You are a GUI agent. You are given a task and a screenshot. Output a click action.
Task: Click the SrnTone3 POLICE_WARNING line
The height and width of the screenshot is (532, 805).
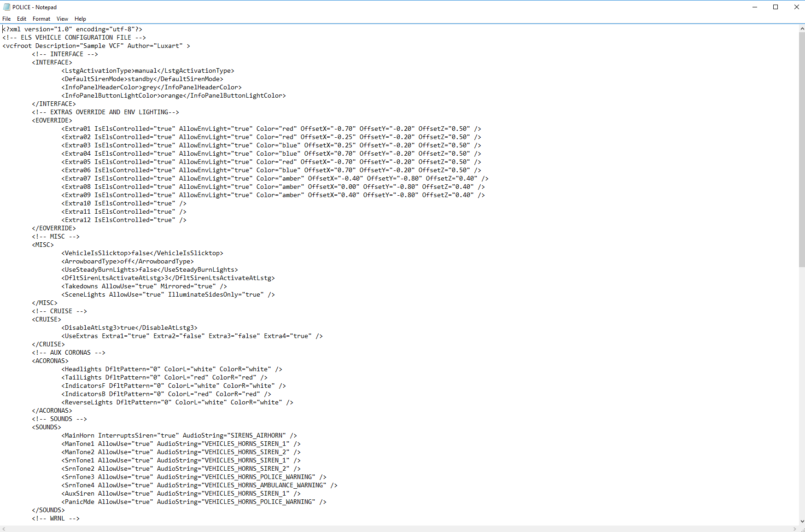click(194, 477)
